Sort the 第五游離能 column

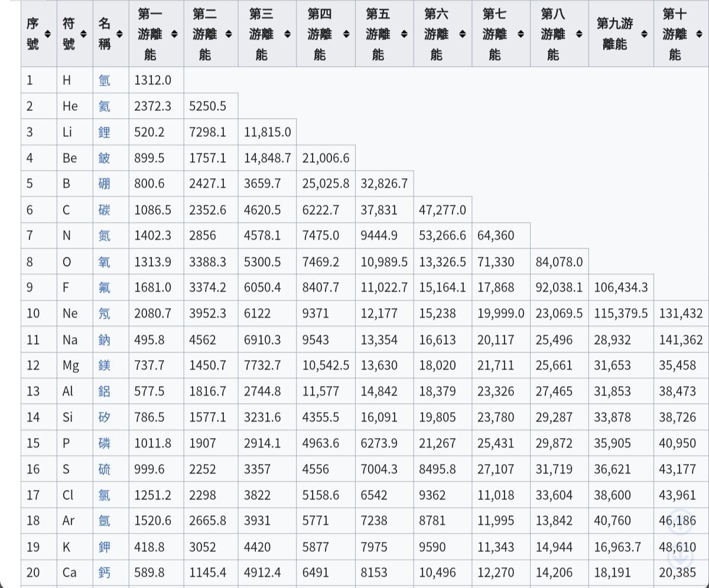coord(404,34)
